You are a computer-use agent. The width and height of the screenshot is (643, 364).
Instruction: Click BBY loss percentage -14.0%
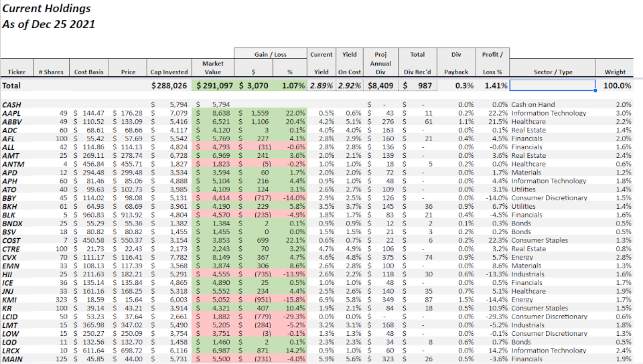point(295,198)
